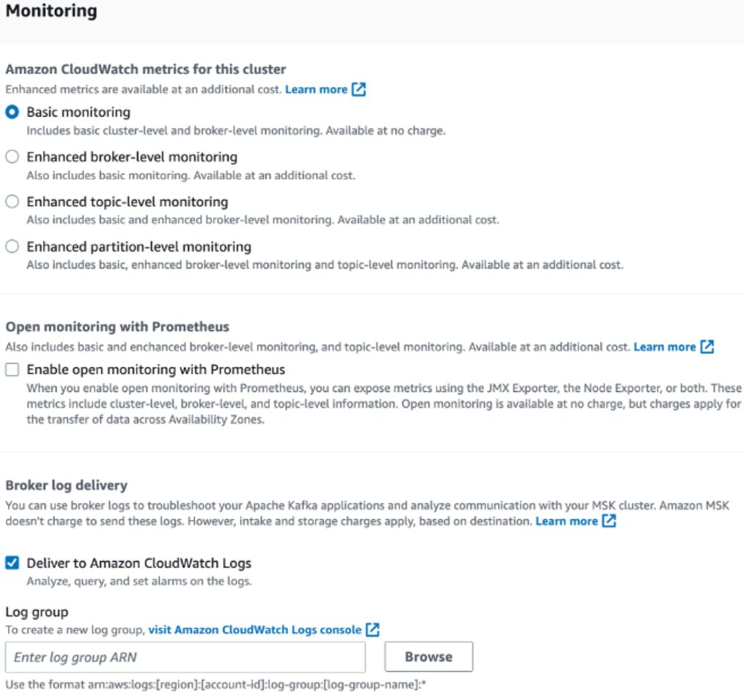Select Enhanced broker-level monitoring option
Image resolution: width=744 pixels, height=700 pixels.
click(12, 156)
